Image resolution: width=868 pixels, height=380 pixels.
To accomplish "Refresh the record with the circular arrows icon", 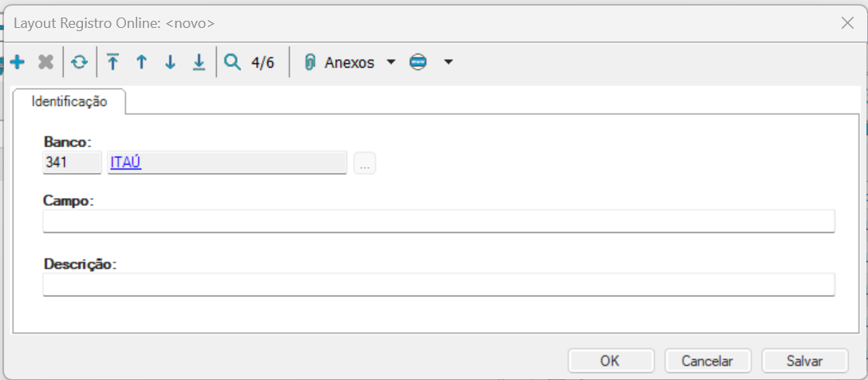I will coord(79,62).
